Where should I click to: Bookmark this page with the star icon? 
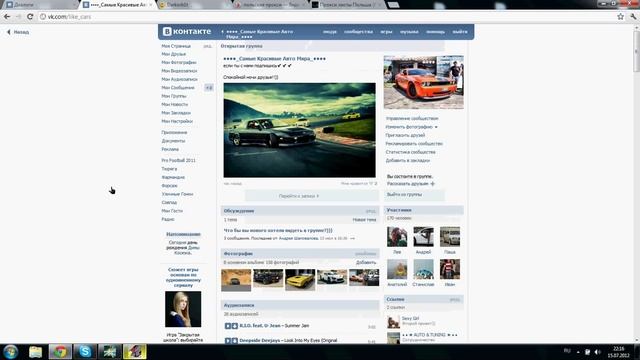click(x=620, y=17)
